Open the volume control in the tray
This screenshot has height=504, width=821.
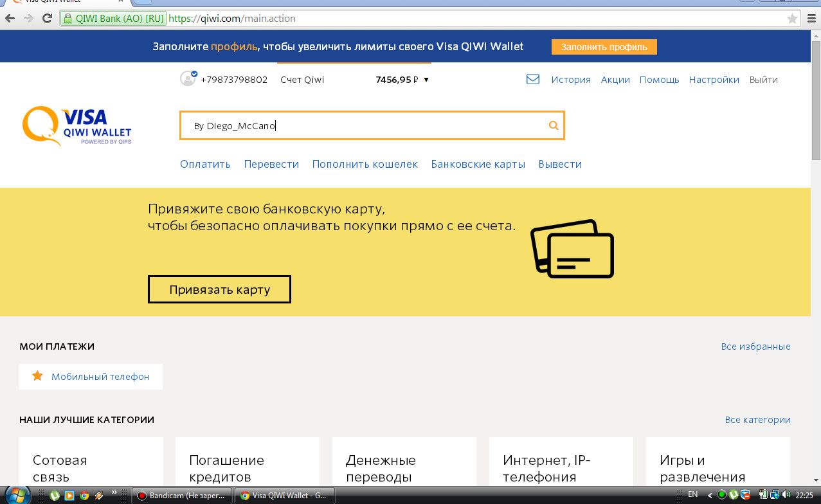pyautogui.click(x=788, y=495)
